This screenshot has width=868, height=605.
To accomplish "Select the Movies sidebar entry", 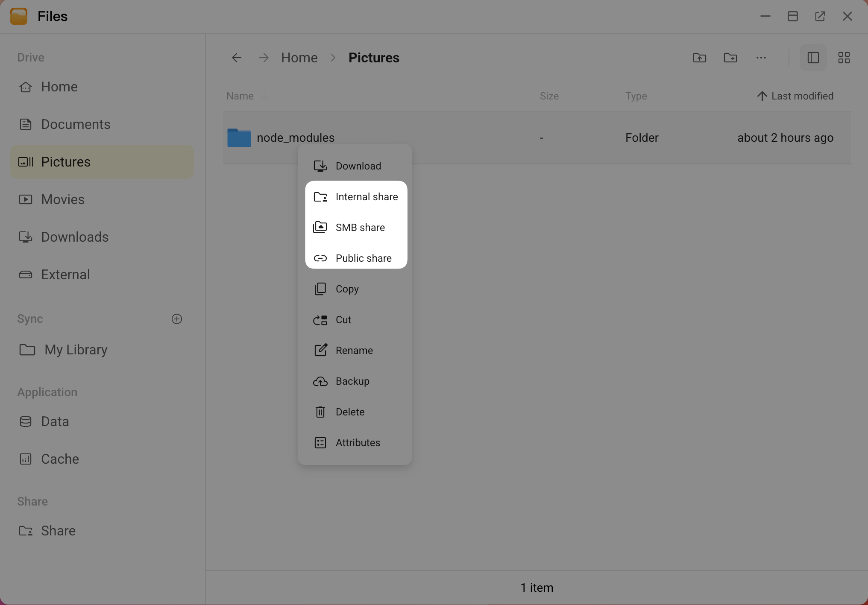I will [x=62, y=199].
